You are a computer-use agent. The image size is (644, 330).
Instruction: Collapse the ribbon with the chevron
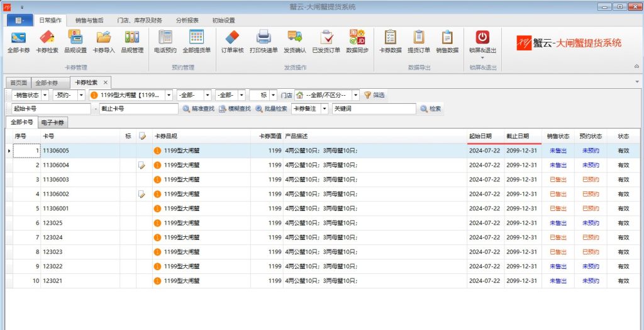637,66
